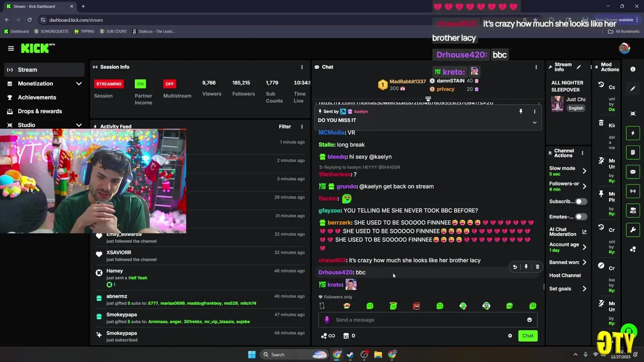Screen dimensions: 644x362
Task: Expand the pinned message chevron
Action: pyautogui.click(x=534, y=122)
